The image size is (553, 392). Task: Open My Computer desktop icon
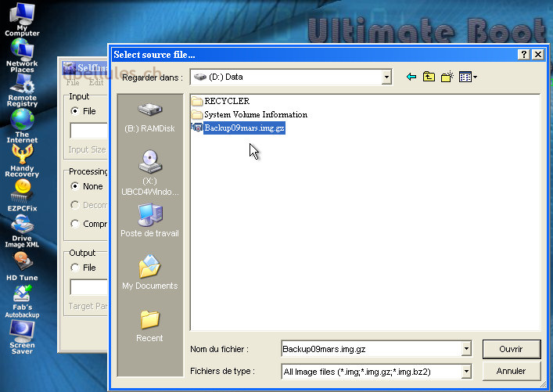[22, 18]
